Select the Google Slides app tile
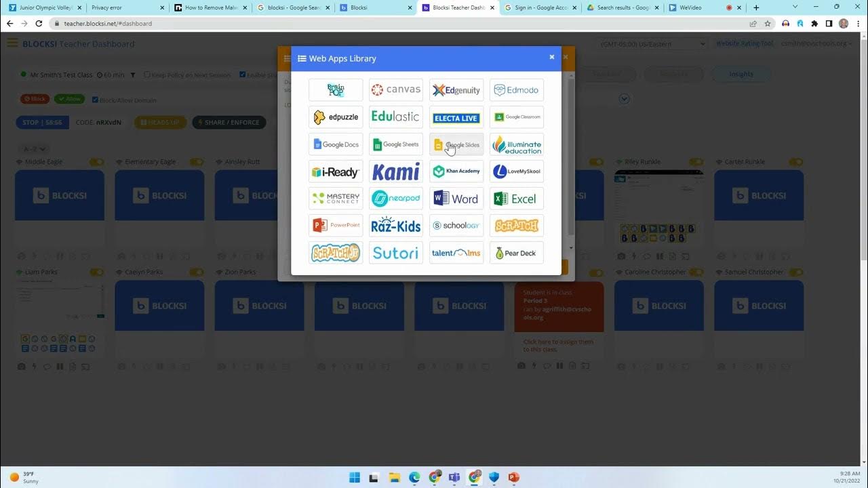 (x=456, y=144)
